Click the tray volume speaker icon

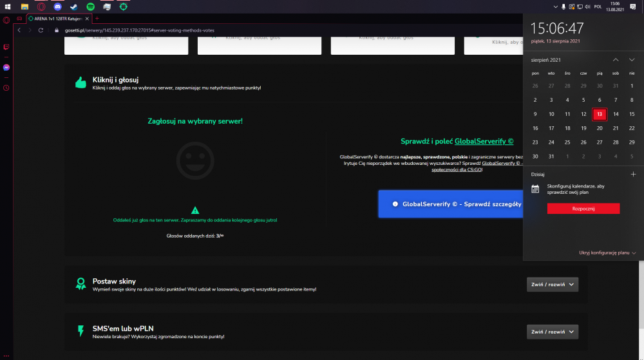pyautogui.click(x=588, y=6)
